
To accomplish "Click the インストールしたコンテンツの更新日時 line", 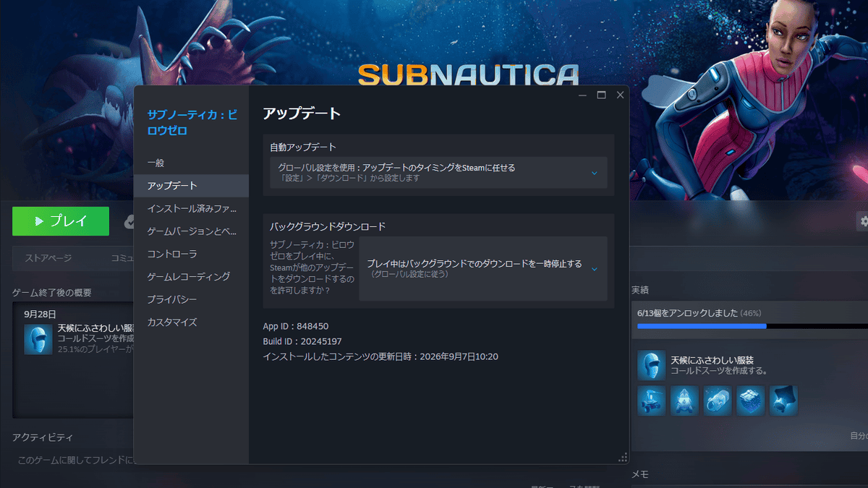I will (380, 356).
